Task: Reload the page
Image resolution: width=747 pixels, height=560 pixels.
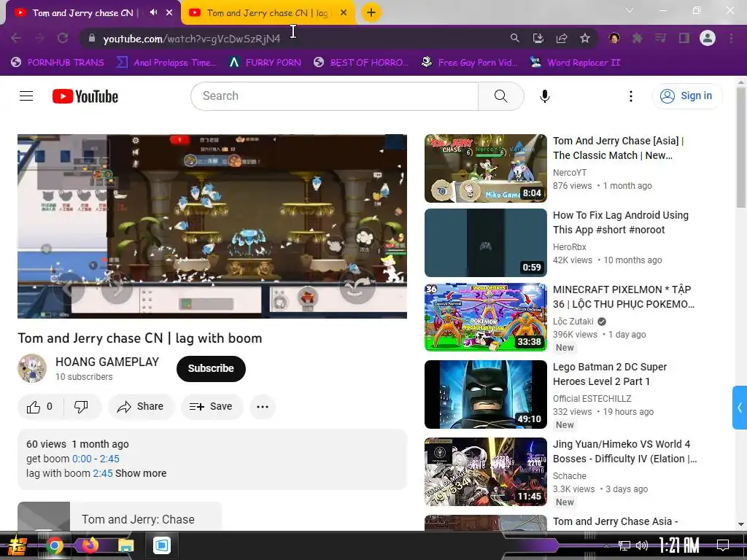Action: point(63,38)
